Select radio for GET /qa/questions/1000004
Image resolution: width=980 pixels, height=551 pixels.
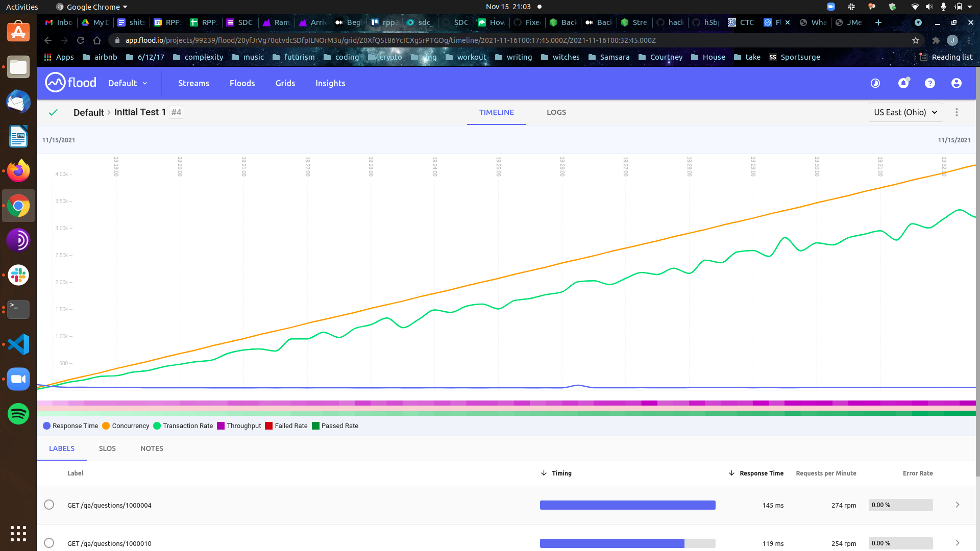pyautogui.click(x=49, y=505)
